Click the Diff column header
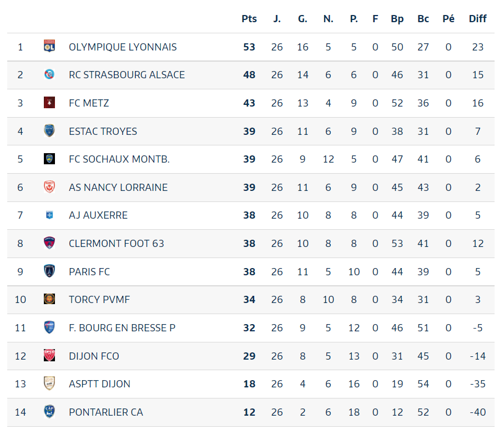The image size is (504, 429). (477, 18)
